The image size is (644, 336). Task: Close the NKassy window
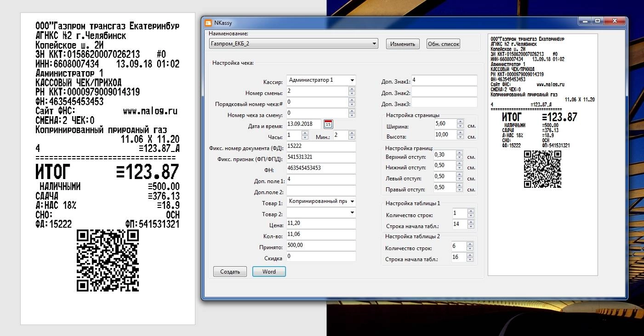pos(614,21)
